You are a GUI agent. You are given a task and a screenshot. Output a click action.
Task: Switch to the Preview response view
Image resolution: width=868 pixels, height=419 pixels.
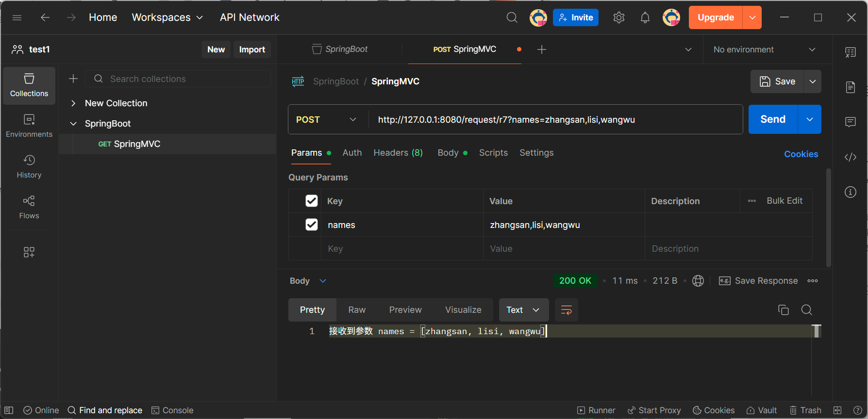click(x=405, y=310)
